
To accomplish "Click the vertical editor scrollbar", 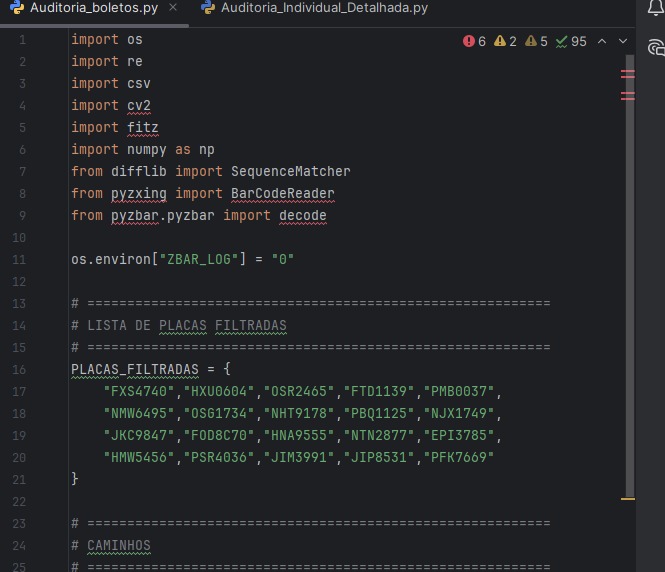I will point(629,300).
